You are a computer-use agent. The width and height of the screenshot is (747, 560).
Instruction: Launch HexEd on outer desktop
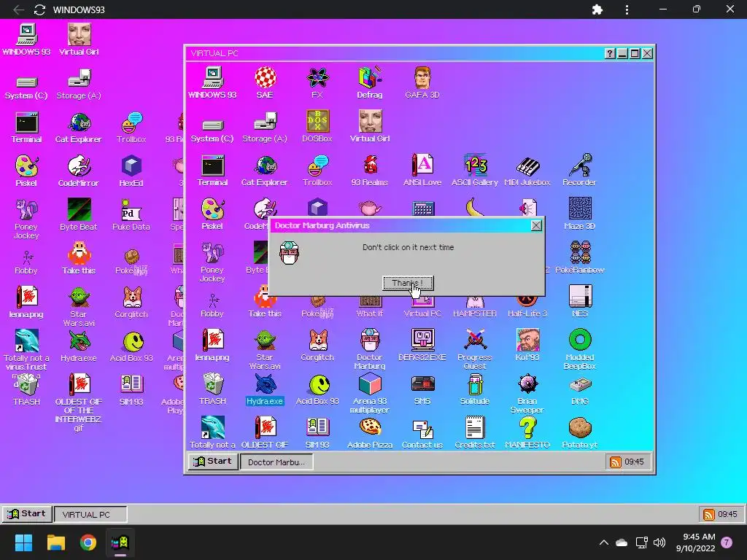click(131, 171)
